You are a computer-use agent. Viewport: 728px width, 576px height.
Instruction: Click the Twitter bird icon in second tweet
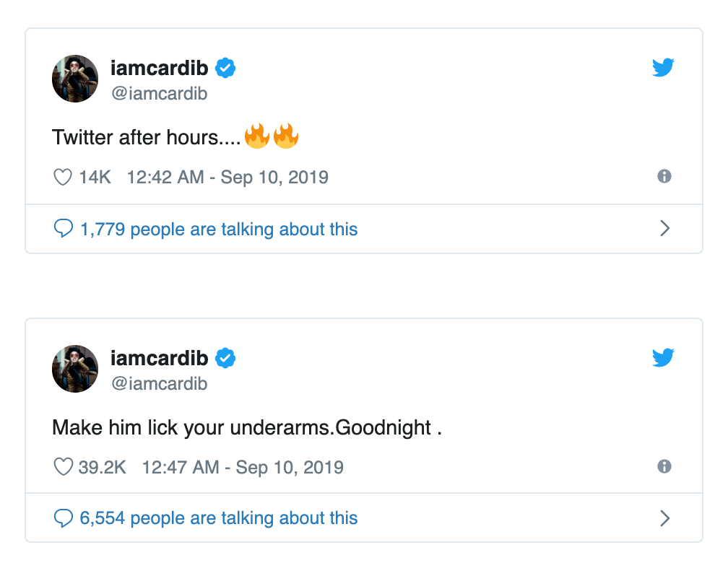[x=663, y=357]
